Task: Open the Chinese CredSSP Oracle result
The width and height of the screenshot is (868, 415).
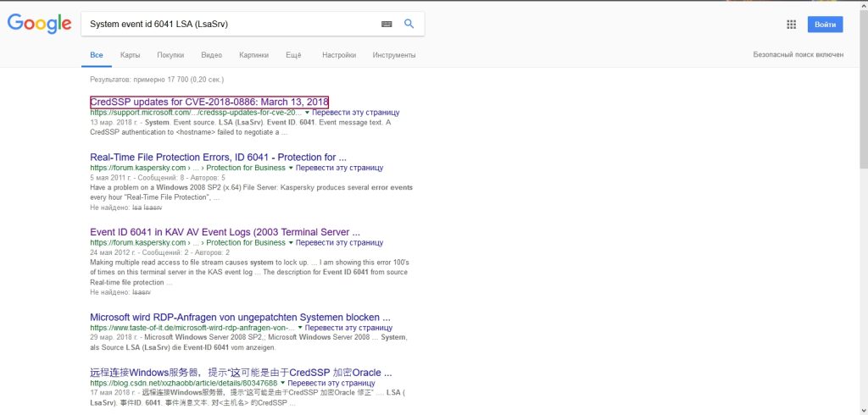Action: coord(241,373)
